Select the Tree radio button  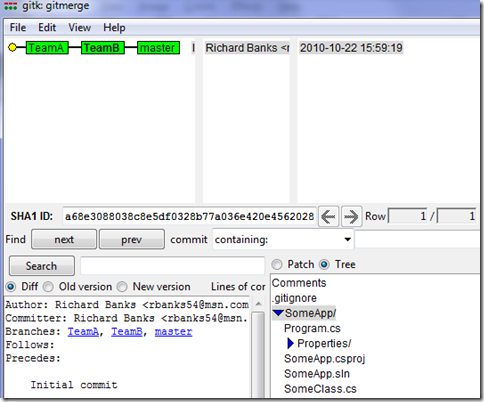[x=324, y=265]
